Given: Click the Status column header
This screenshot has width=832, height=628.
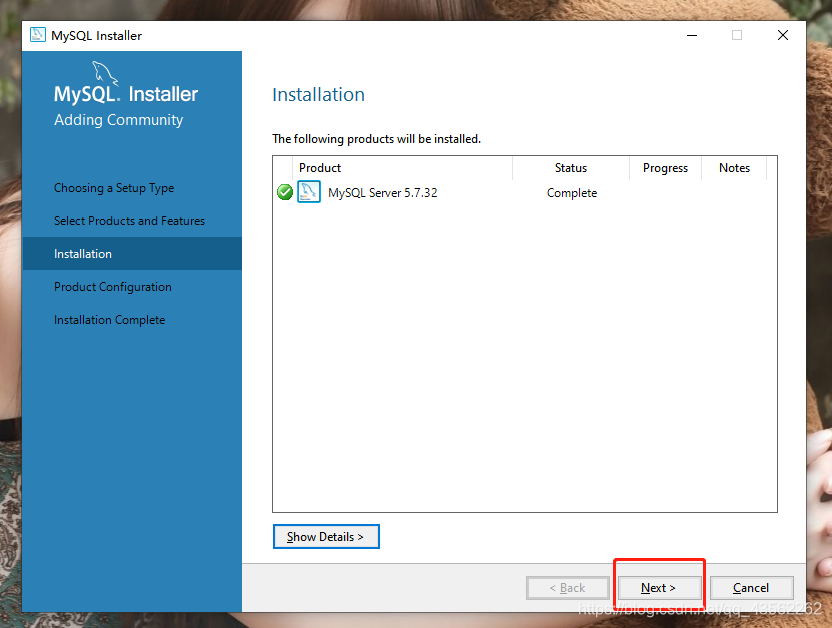Looking at the screenshot, I should point(570,168).
